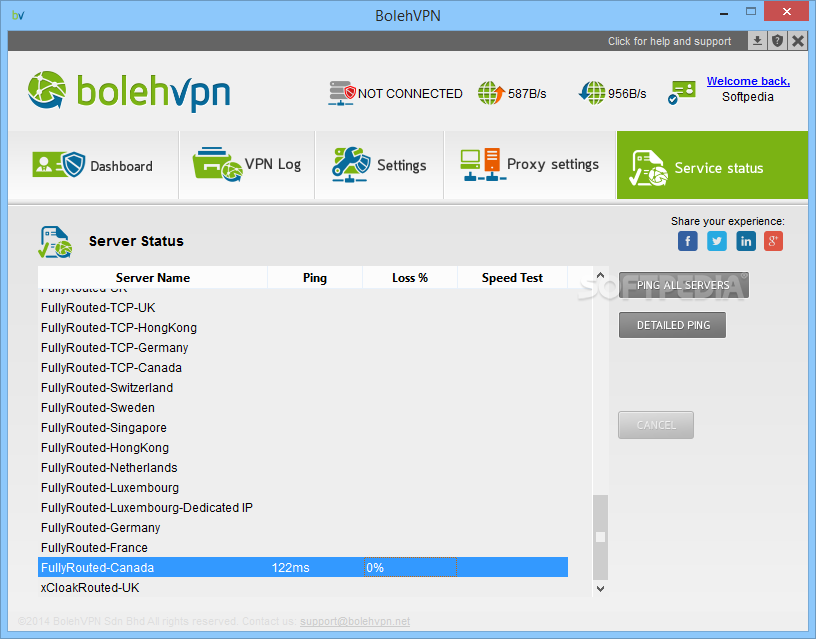Sort by Ping column header
The width and height of the screenshot is (816, 639).
coord(315,277)
